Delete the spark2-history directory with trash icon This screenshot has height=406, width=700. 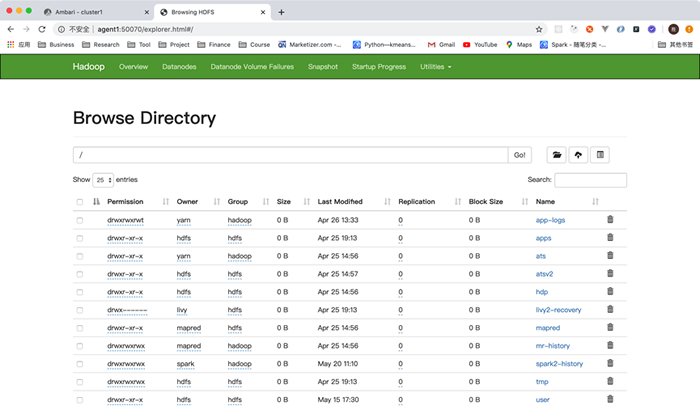610,363
